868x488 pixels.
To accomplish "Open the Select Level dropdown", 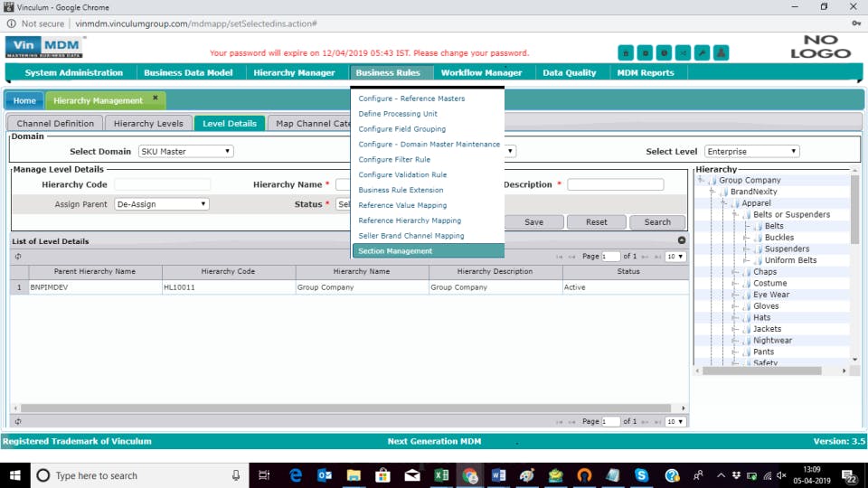I will pos(751,152).
